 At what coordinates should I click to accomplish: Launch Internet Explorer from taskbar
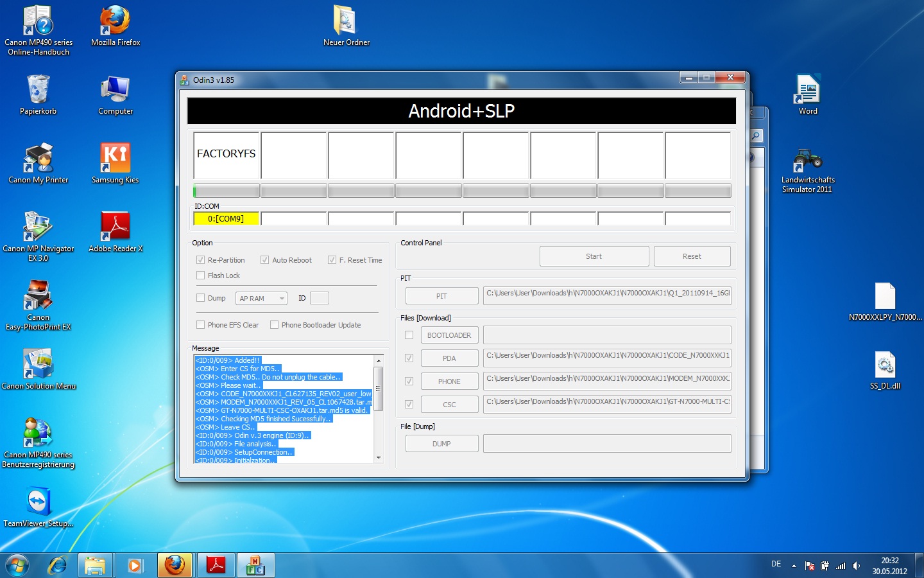pos(58,565)
